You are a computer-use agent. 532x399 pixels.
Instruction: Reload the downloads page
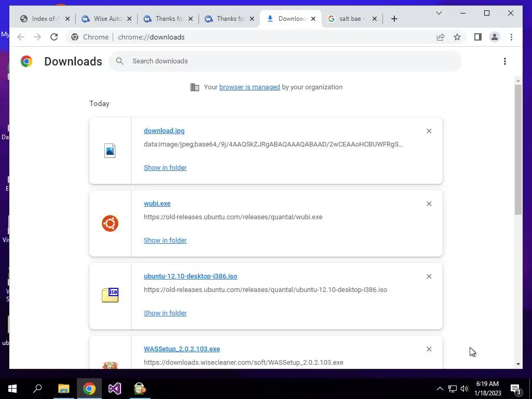(x=54, y=37)
